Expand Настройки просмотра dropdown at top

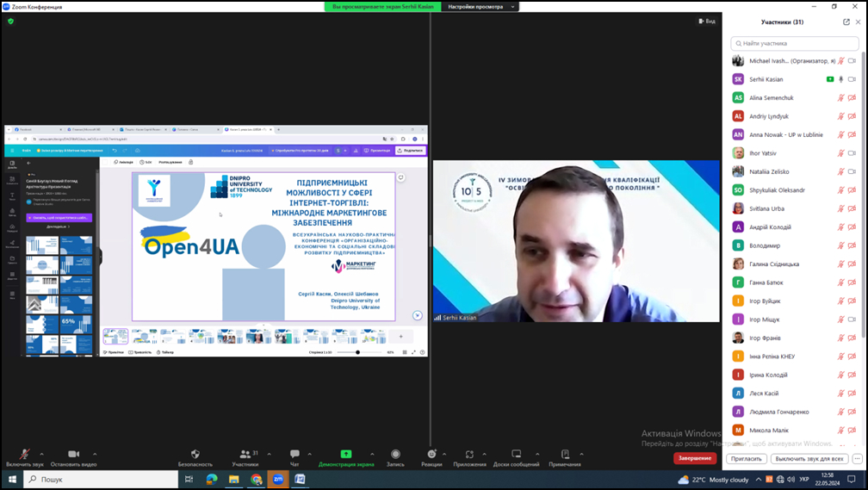[482, 6]
